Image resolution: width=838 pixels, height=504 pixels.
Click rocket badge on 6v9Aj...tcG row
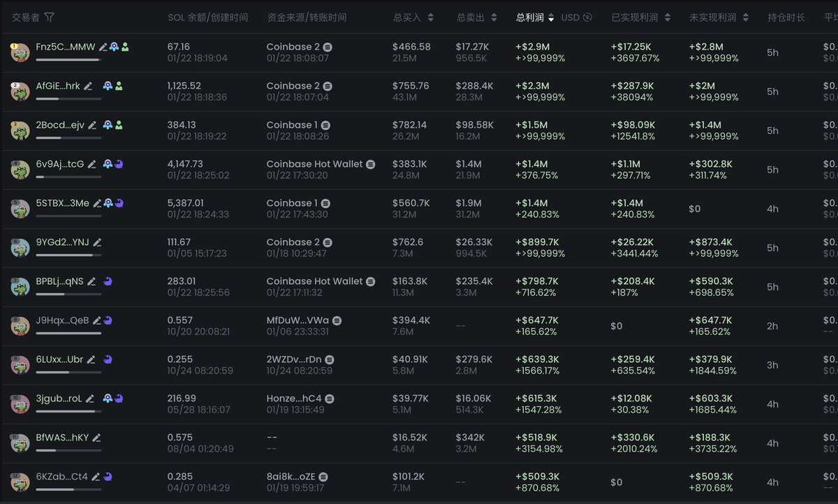point(108,164)
